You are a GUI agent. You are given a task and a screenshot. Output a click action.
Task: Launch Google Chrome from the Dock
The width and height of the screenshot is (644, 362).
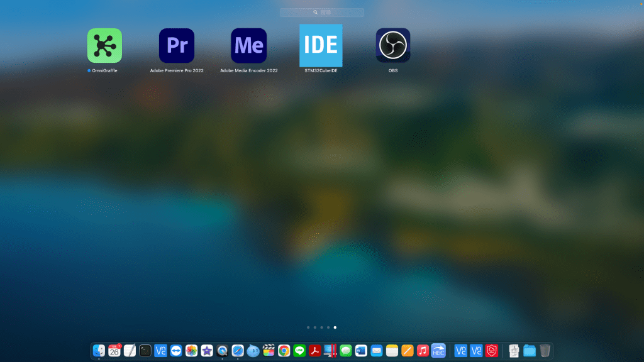pyautogui.click(x=284, y=351)
